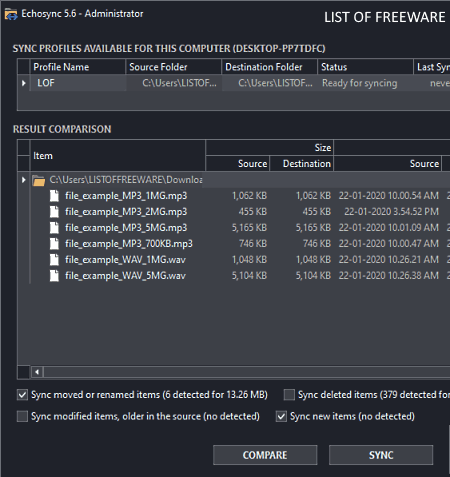Click the Ready for syncing status cell
The width and height of the screenshot is (450, 477).
tap(365, 83)
